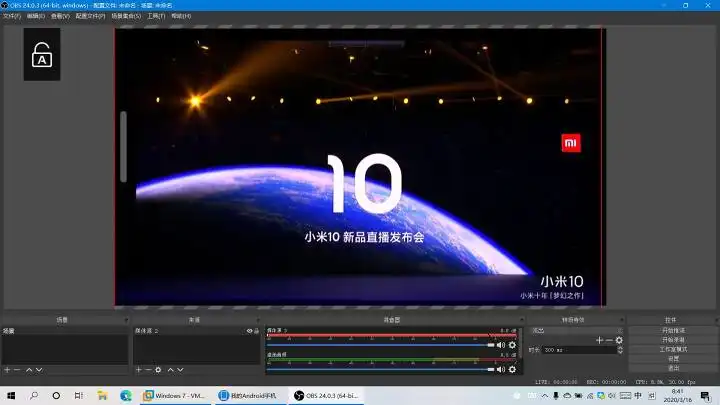This screenshot has height=405, width=720.
Task: Open source properties gear icon
Action: [x=158, y=370]
